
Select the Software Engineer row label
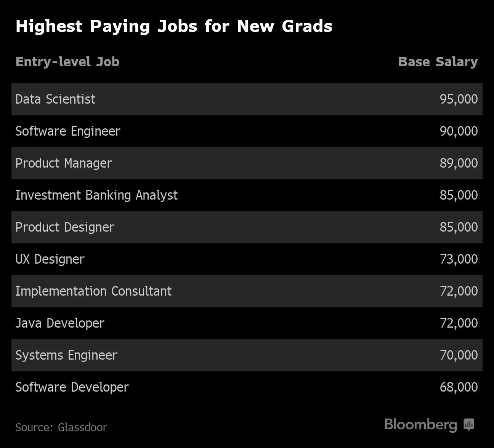tap(68, 131)
